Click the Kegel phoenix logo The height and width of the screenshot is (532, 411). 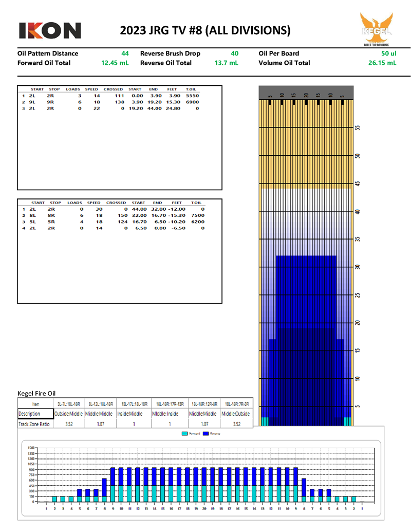tap(377, 29)
